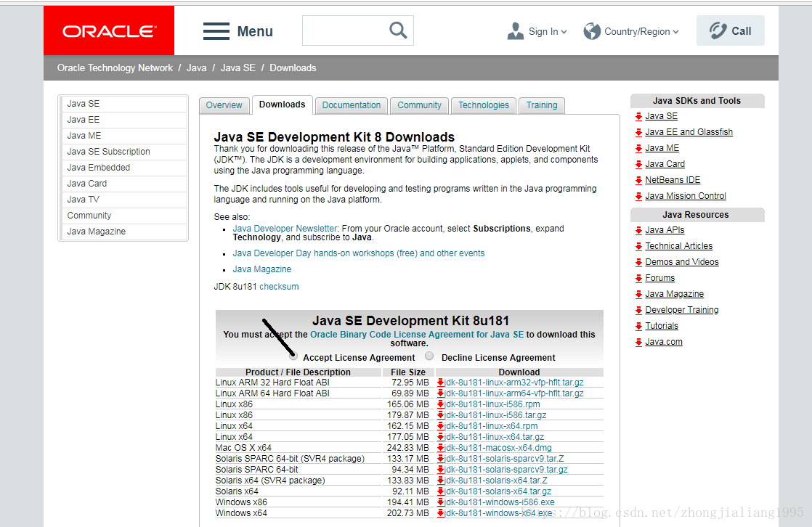Click the search magnifier icon
Image resolution: width=812 pixels, height=527 pixels.
point(398,30)
